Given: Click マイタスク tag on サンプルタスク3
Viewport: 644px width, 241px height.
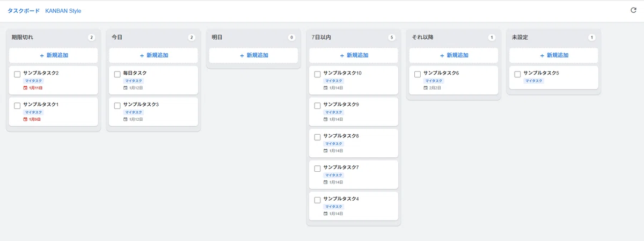Looking at the screenshot, I should (134, 112).
